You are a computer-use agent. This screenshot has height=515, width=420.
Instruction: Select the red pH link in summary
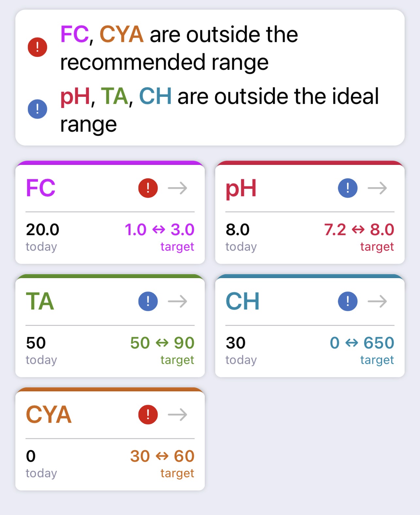[75, 97]
